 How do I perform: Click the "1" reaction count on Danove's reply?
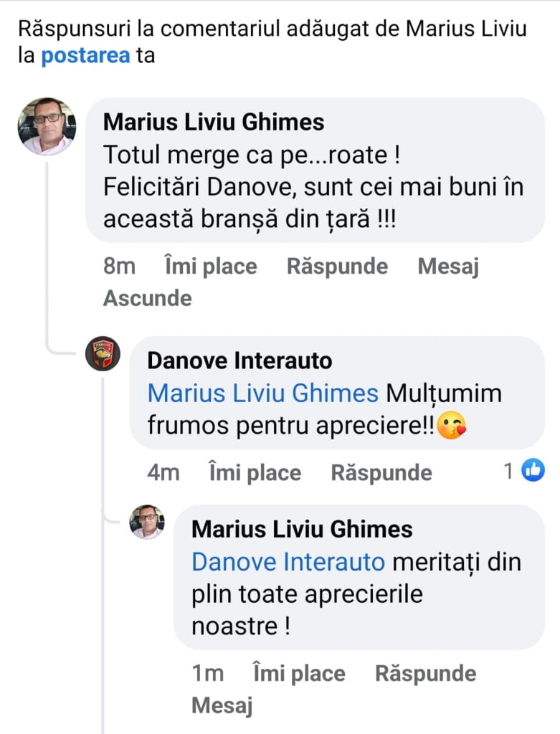click(508, 472)
